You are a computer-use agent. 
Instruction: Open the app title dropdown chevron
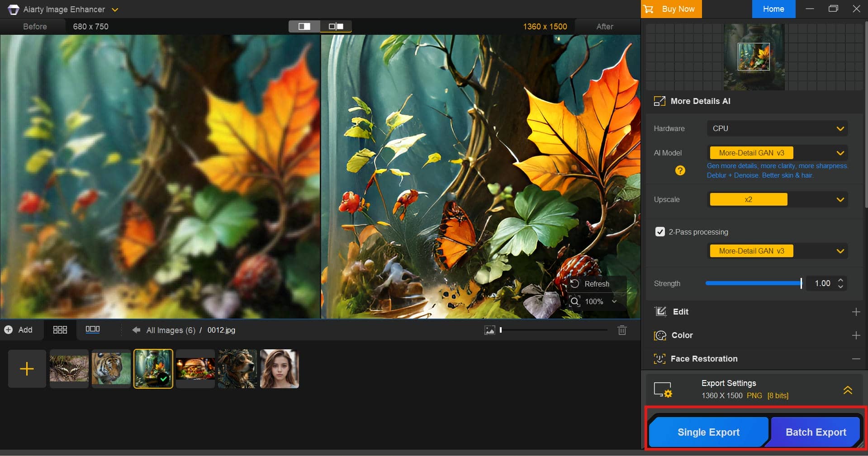point(115,9)
